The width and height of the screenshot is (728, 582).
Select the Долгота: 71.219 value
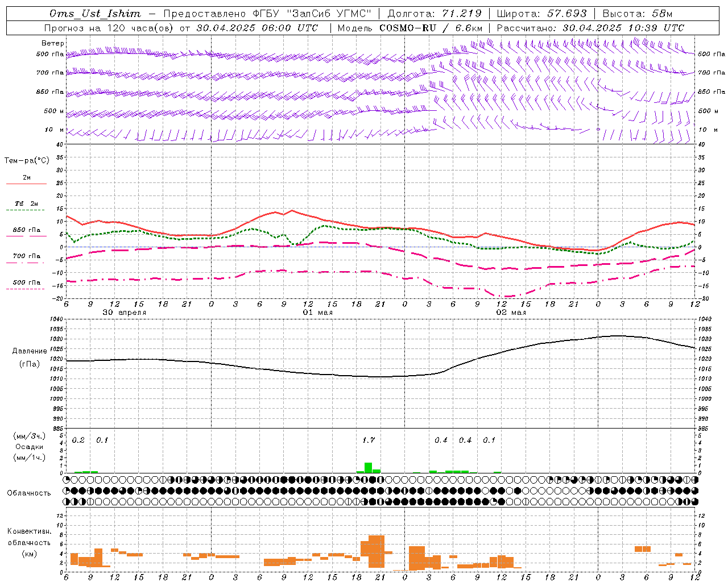pyautogui.click(x=434, y=14)
